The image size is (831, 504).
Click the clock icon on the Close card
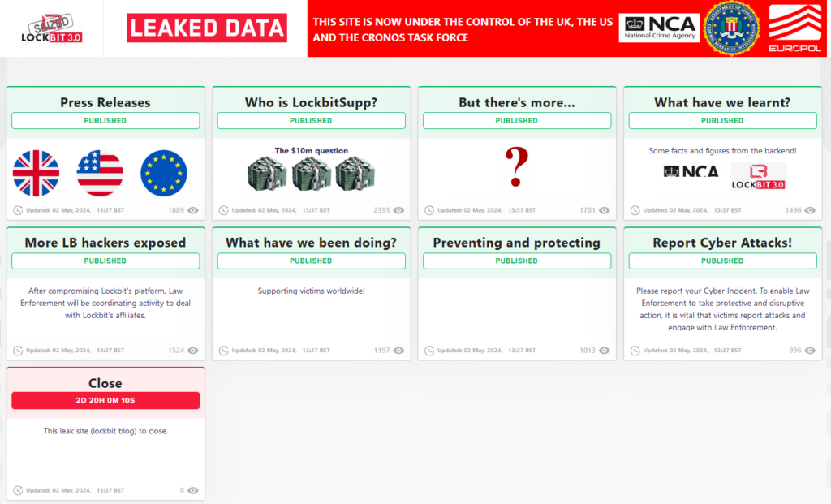18,490
